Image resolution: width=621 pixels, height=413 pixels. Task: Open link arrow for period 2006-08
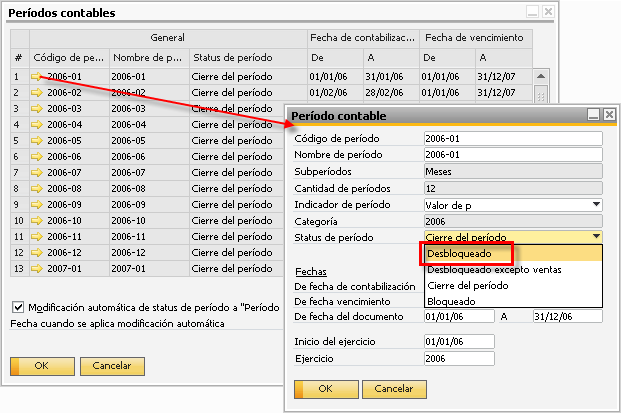click(x=36, y=188)
